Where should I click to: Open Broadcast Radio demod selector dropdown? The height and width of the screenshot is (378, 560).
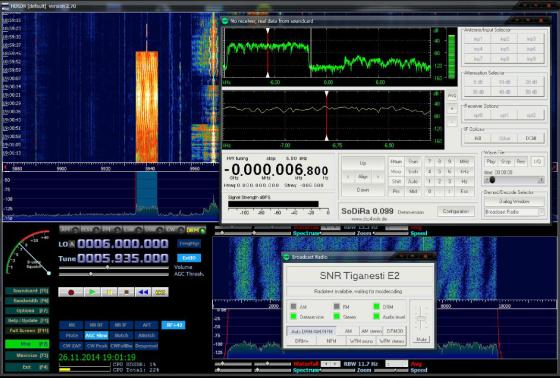tap(514, 212)
